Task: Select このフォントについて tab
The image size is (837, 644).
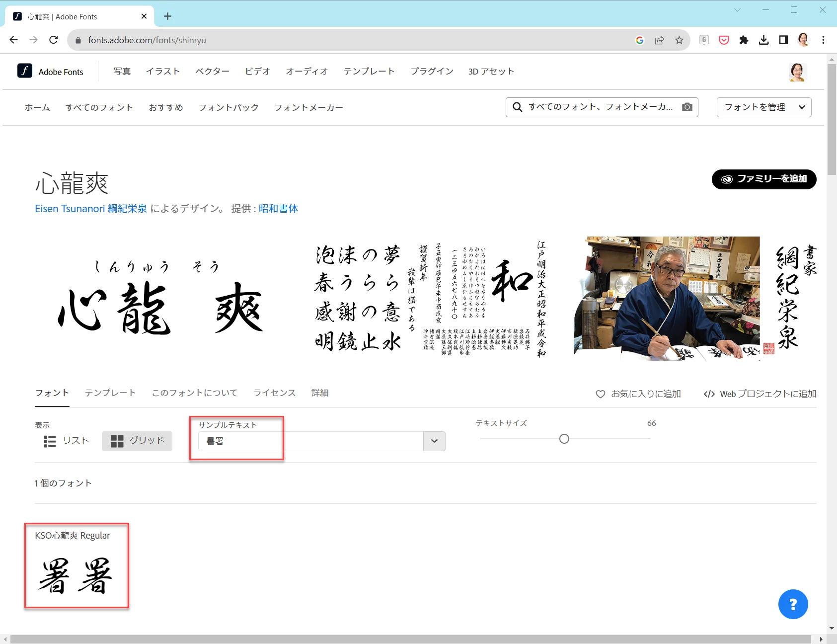Action: [195, 393]
